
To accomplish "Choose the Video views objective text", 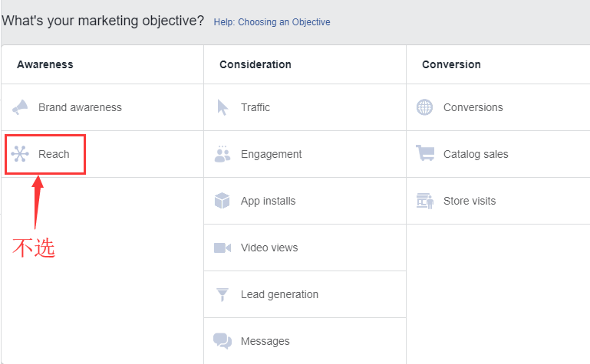I will pos(269,248).
